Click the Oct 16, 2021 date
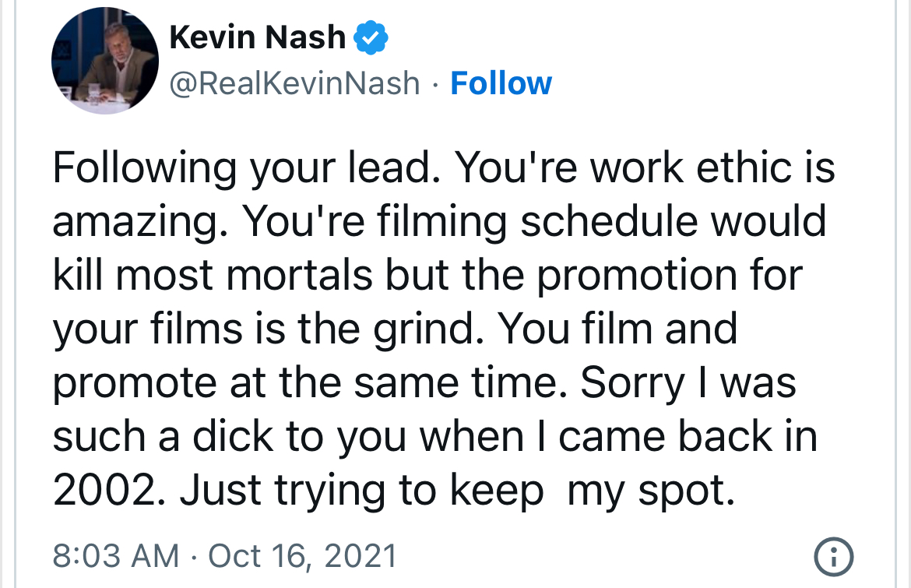The width and height of the screenshot is (911, 588). click(x=303, y=556)
